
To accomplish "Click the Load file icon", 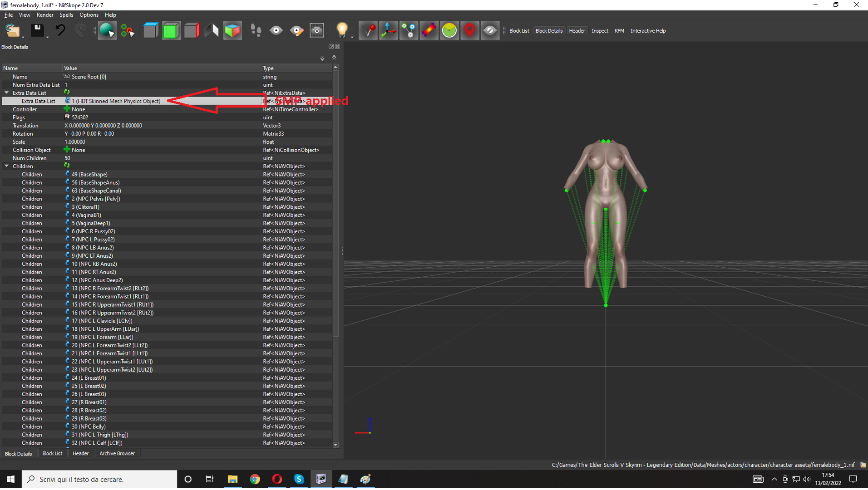I will pos(12,30).
